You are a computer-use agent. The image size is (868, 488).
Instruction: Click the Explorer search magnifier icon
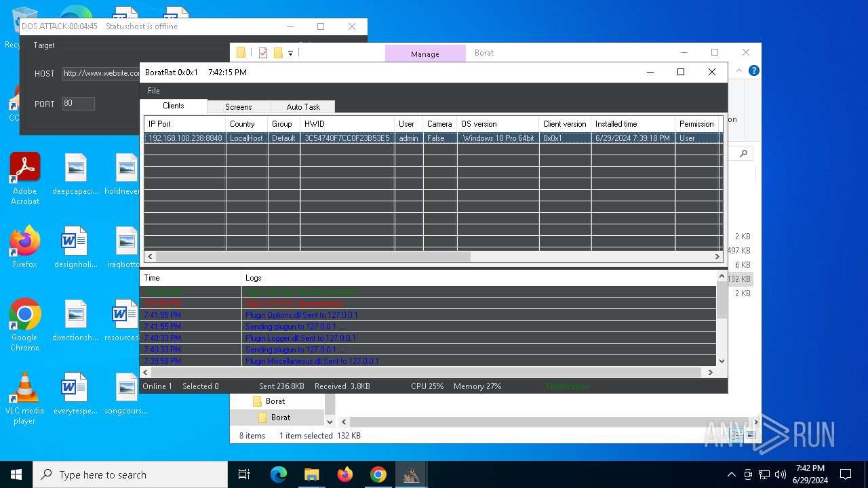(743, 154)
